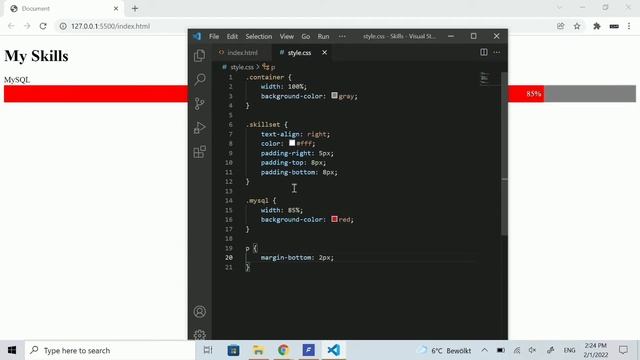This screenshot has height=360, width=640.
Task: Click the .mysql selector on line 14
Action: pos(258,200)
